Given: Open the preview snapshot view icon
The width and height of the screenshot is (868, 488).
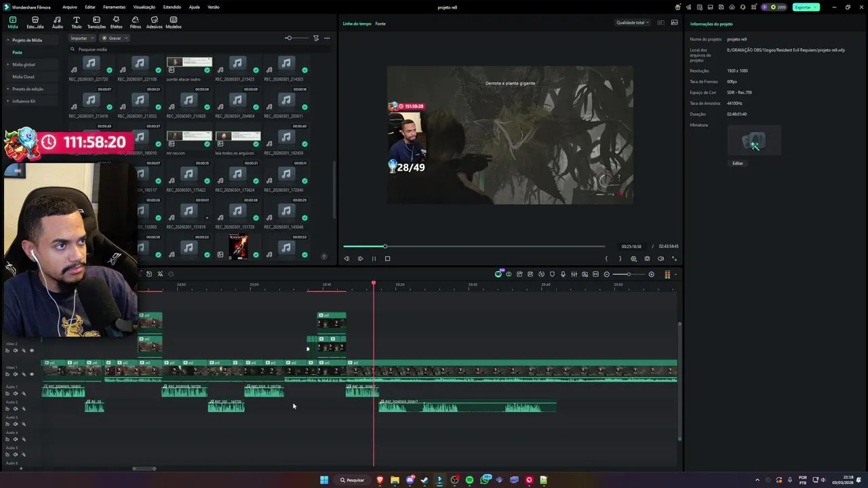Looking at the screenshot, I should tap(674, 22).
